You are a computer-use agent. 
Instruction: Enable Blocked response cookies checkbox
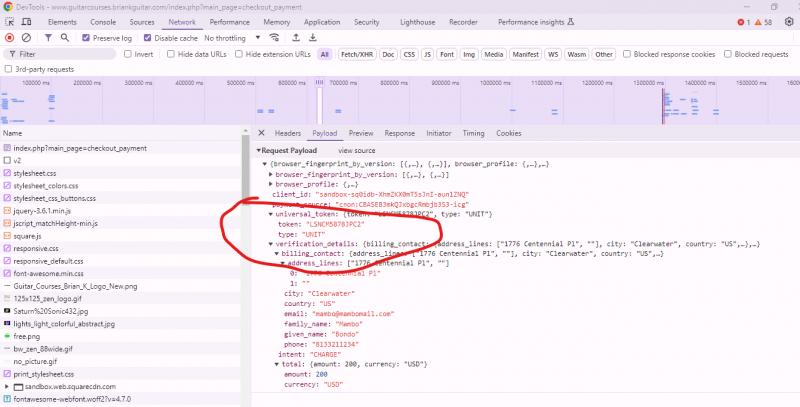pos(627,54)
